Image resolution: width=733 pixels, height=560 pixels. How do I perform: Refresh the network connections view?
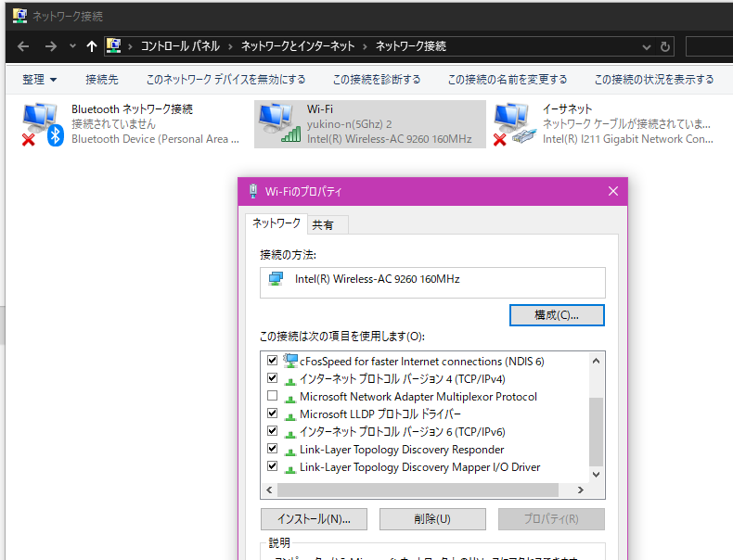[x=664, y=46]
